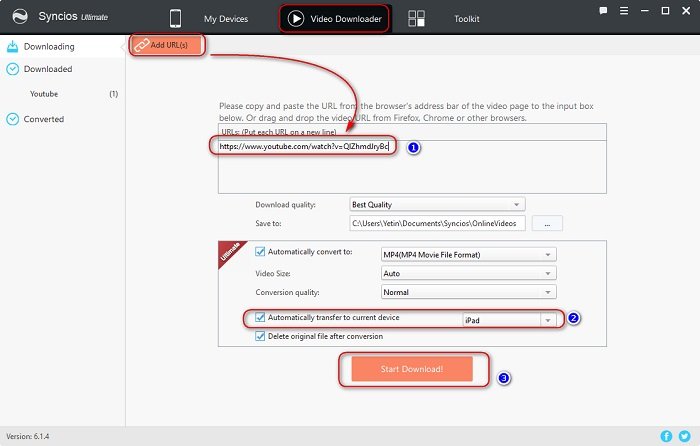
Task: Toggle Automatically transfer to current device checkbox
Action: point(260,317)
